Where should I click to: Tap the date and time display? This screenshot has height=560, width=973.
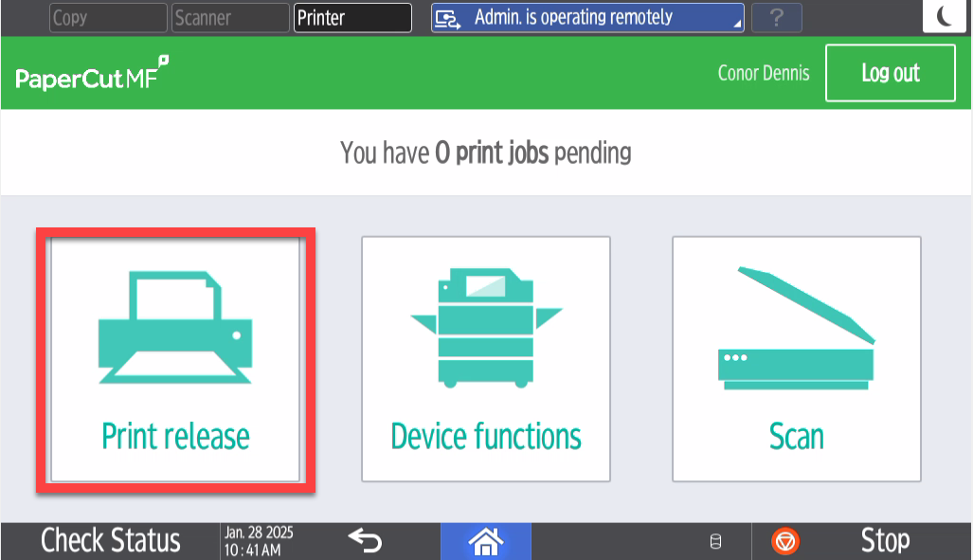258,541
